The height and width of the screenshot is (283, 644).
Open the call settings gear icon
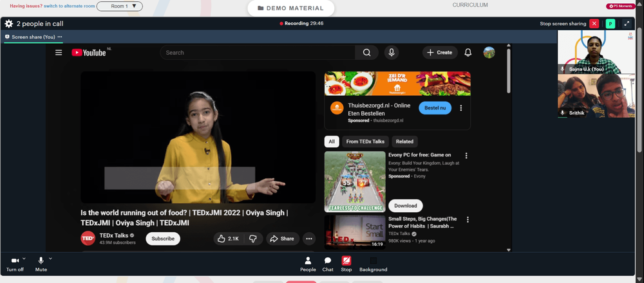click(x=8, y=24)
